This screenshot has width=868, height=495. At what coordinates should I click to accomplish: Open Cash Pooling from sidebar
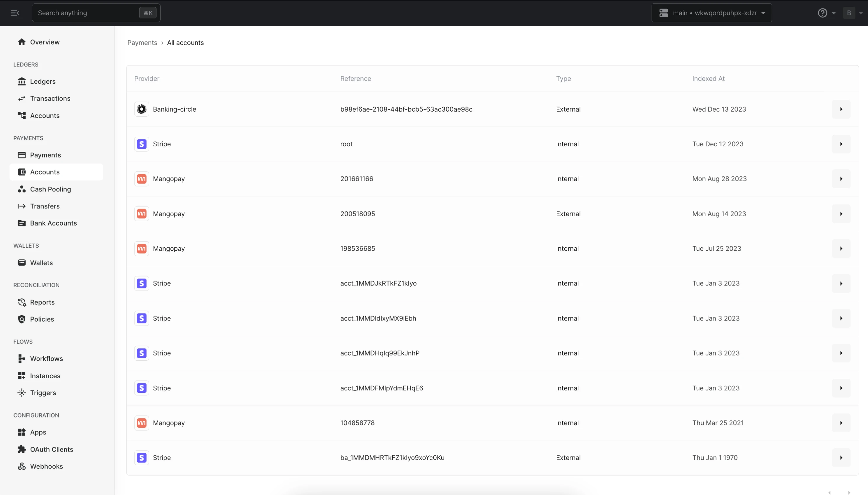[50, 189]
